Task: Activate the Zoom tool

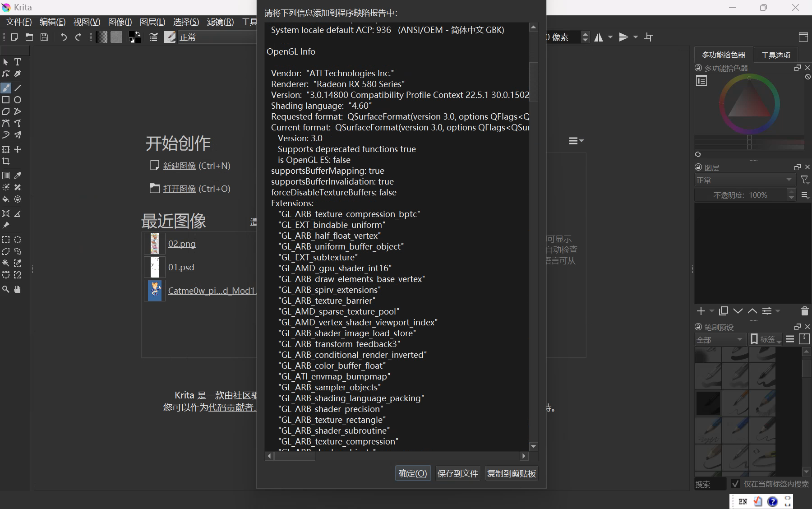Action: pyautogui.click(x=6, y=289)
